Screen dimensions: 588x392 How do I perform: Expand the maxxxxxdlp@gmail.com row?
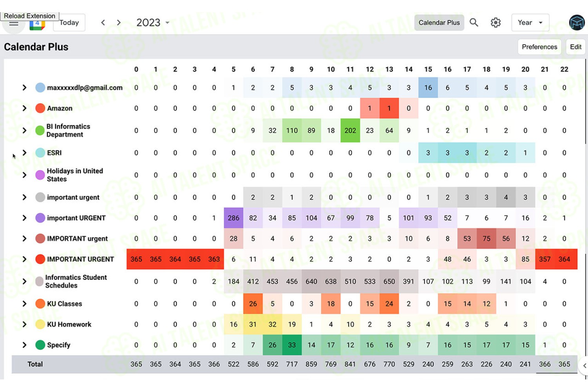[x=24, y=87]
